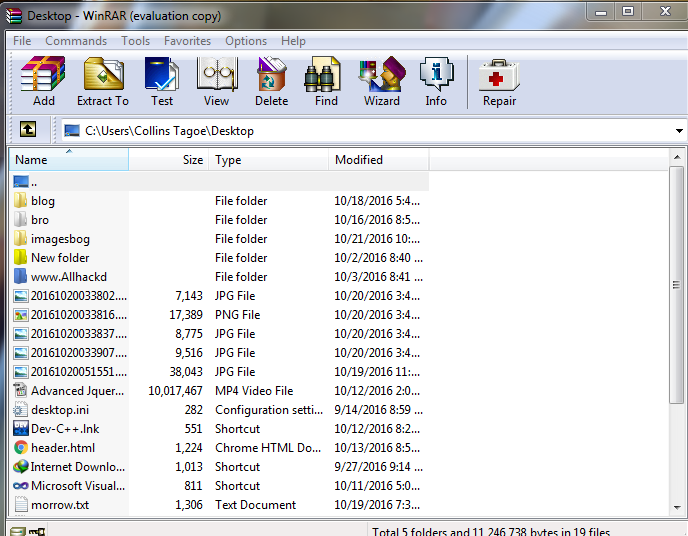
Task: Click modified date 9/14/2016 8:59
Action: tap(378, 410)
